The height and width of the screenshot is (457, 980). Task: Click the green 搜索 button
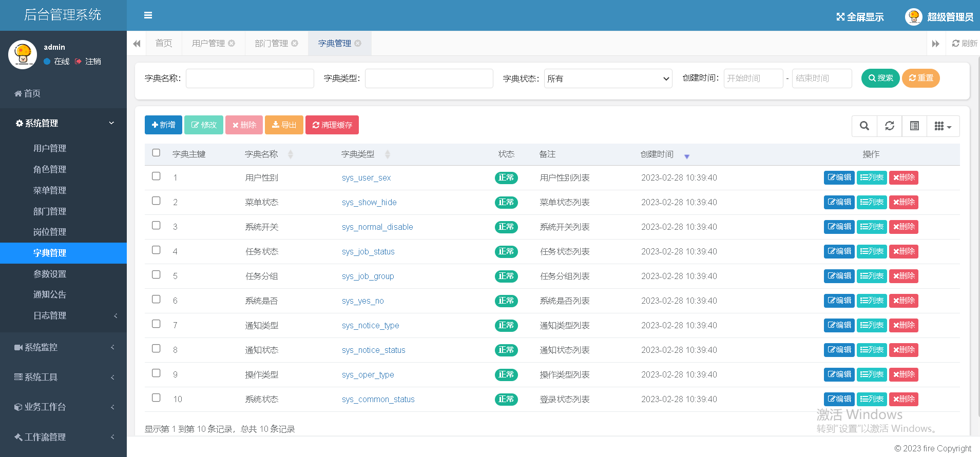880,78
